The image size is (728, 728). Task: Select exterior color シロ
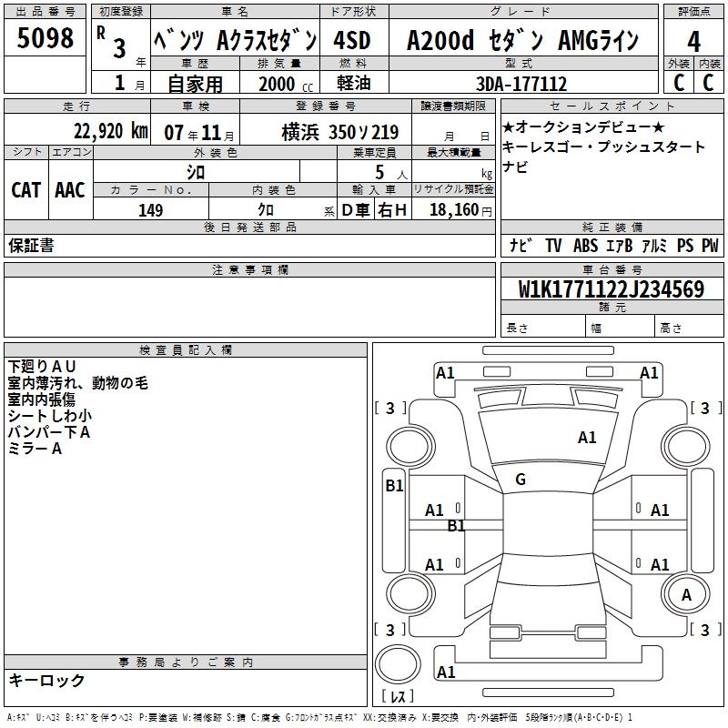coord(196,172)
